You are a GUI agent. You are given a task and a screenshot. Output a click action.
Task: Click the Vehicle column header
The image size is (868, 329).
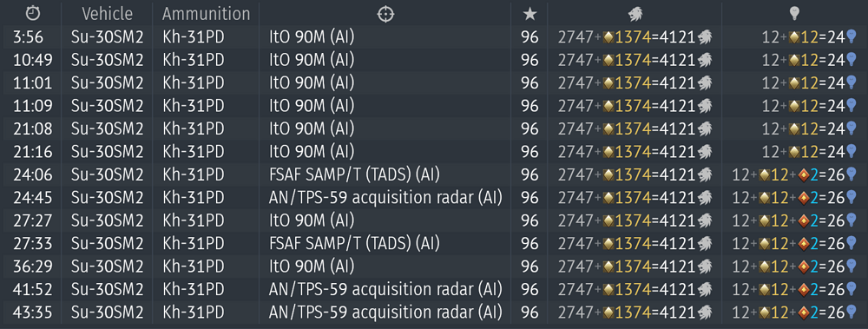[108, 13]
